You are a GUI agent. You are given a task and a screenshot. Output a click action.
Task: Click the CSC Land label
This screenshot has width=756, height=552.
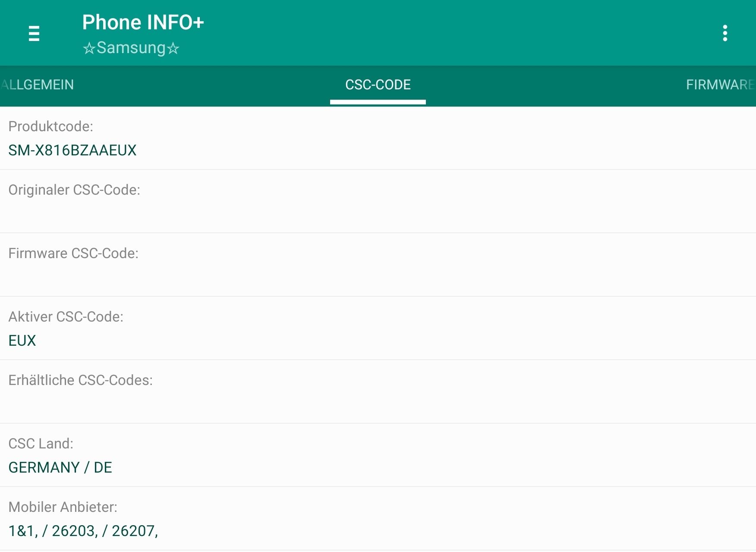point(41,444)
